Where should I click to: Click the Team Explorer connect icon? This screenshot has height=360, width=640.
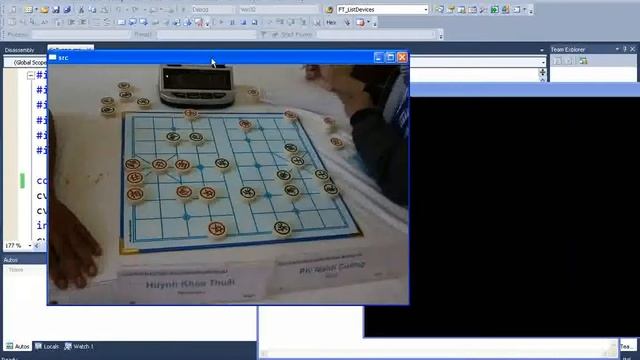tap(583, 61)
